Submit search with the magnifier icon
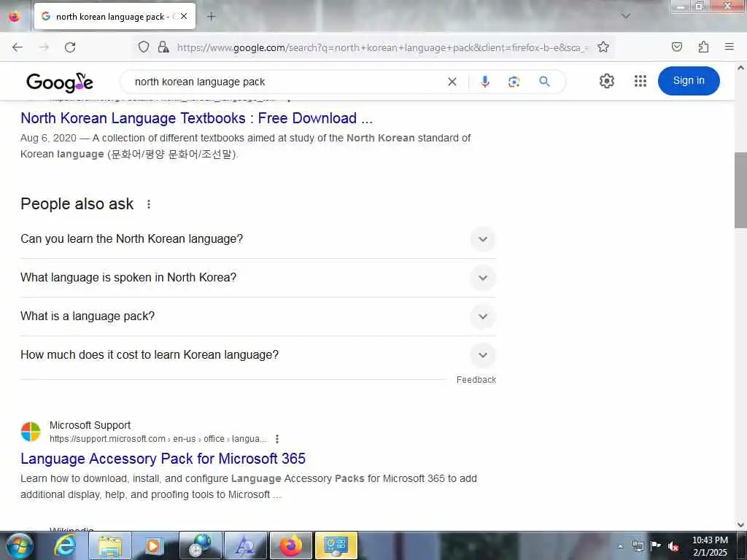Screen dimensions: 747x560 [x=544, y=82]
